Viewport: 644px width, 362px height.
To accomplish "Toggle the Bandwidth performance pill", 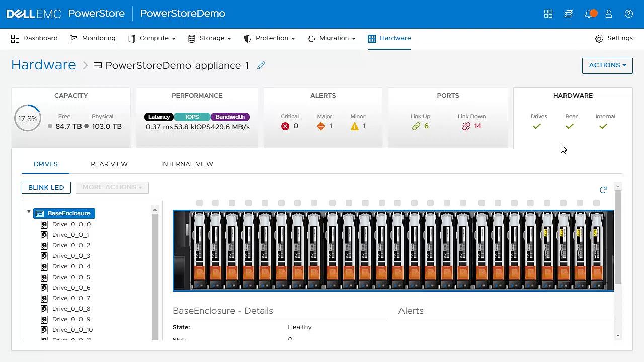I will pyautogui.click(x=230, y=117).
